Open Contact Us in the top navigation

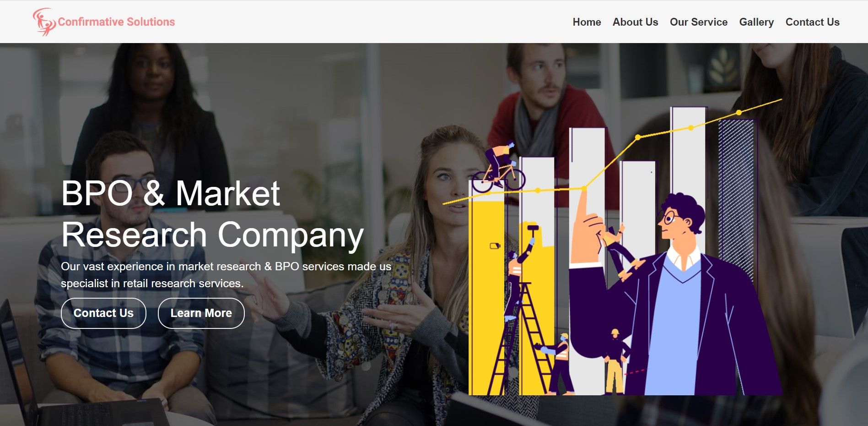tap(812, 22)
